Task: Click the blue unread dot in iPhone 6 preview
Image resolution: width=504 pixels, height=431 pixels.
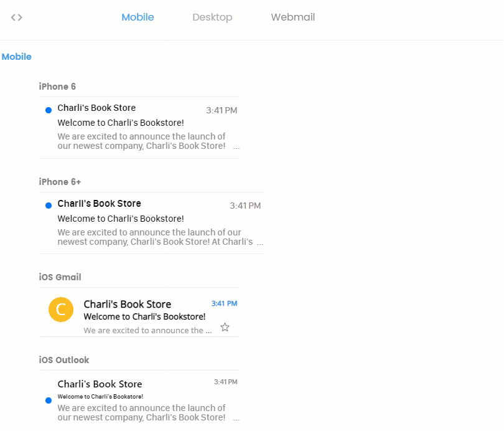Action: (49, 110)
